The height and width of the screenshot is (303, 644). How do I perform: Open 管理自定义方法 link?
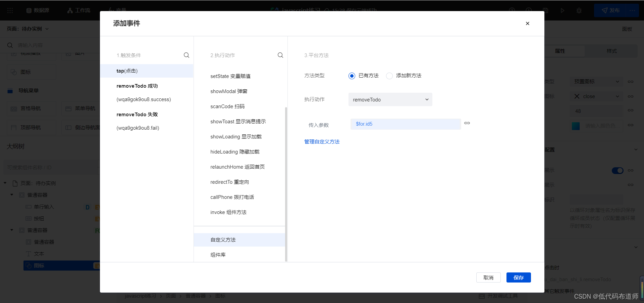tap(322, 142)
